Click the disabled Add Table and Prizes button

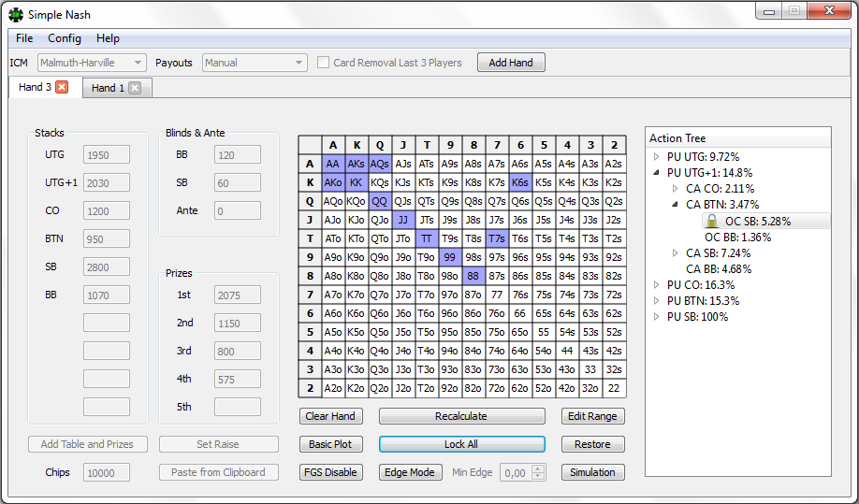[88, 444]
